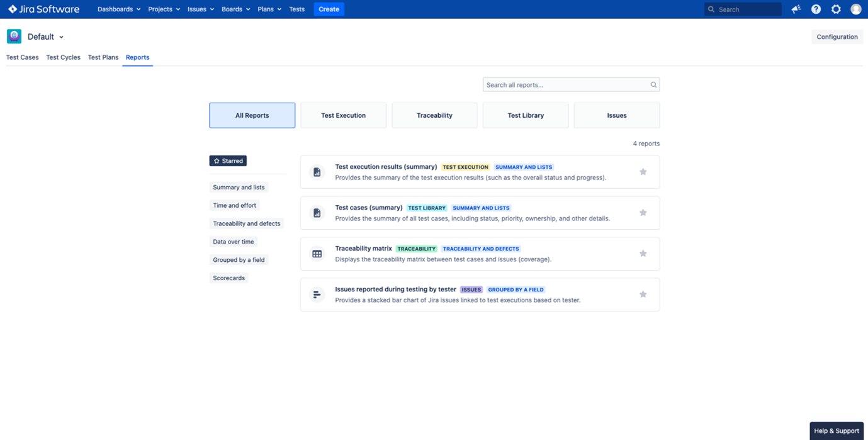Switch to the Test Cycles tab

(63, 57)
